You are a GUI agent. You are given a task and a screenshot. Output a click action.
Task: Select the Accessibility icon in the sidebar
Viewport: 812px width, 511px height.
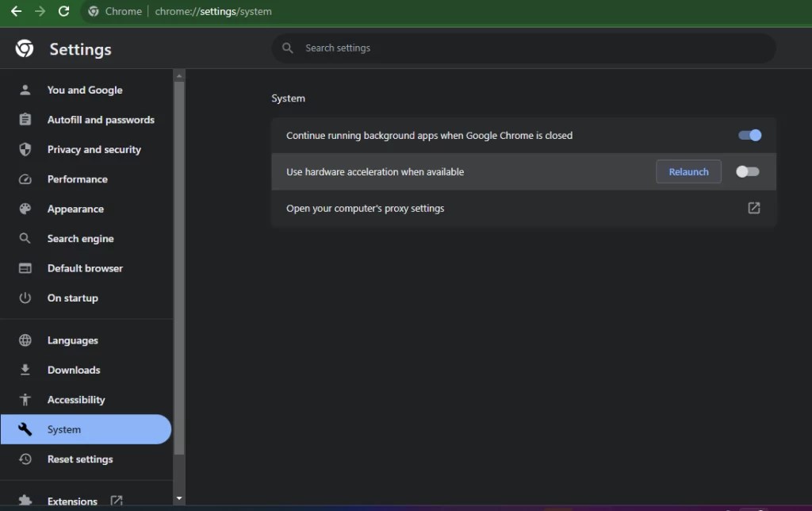point(26,399)
